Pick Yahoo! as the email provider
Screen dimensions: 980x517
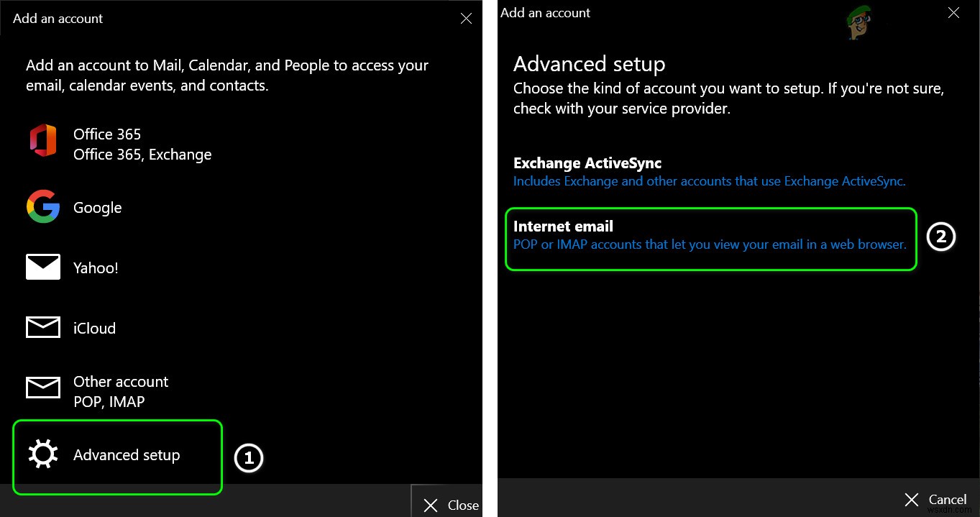coord(96,267)
